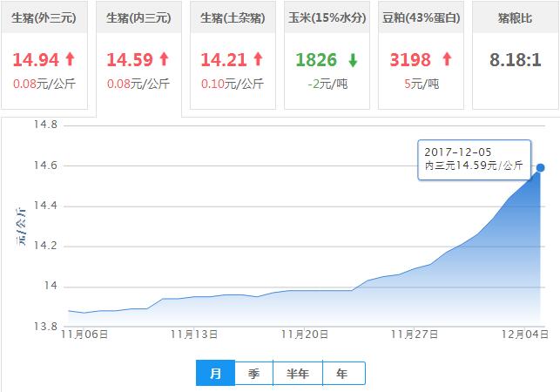
Task: Click the 11月20日 axis label
Action: [x=305, y=335]
